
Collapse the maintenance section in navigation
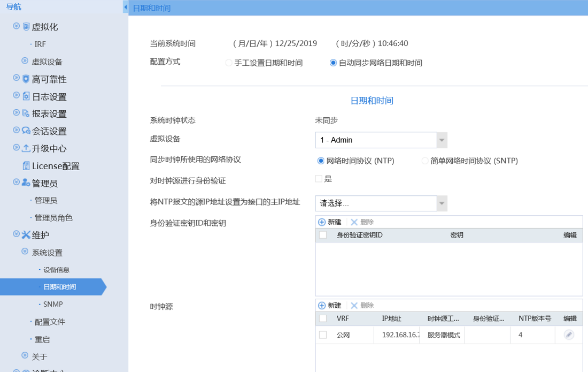(17, 234)
